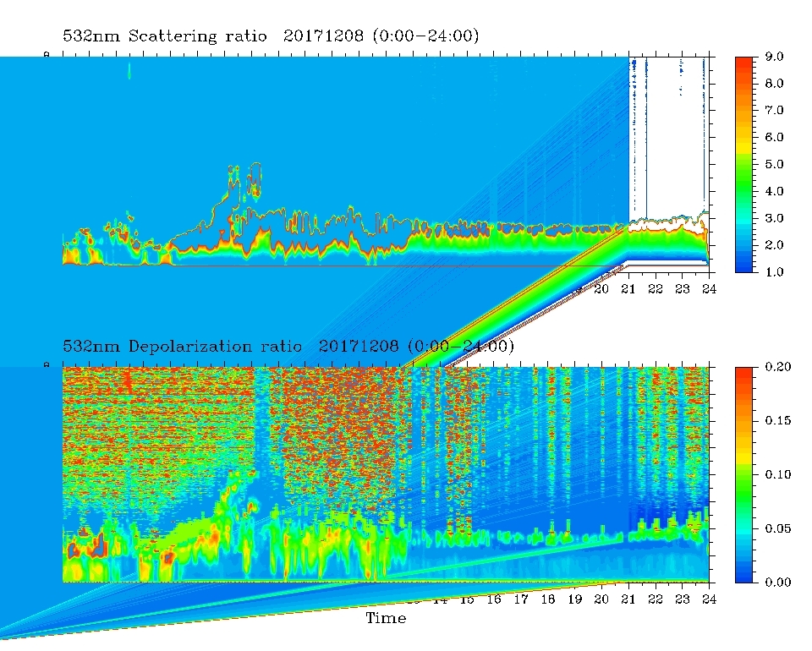Image resolution: width=812 pixels, height=651 pixels.
Task: Click the depolarization ratio rainbow colorbar
Action: click(x=743, y=474)
